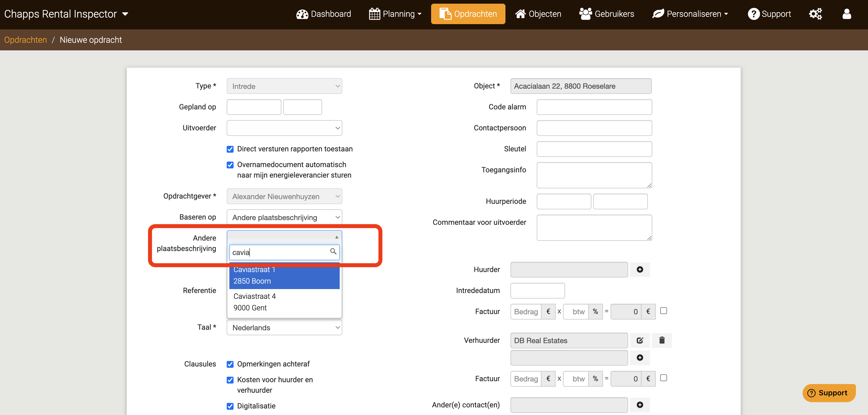Screen dimensions: 868x415
Task: Edit Verhuurder DB Real Estates with pencil icon
Action: (x=639, y=340)
